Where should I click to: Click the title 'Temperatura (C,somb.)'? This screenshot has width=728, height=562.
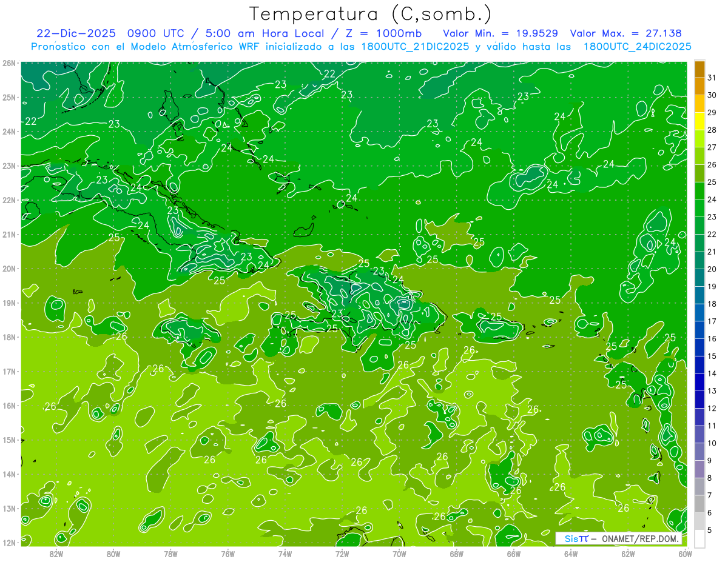(x=370, y=14)
